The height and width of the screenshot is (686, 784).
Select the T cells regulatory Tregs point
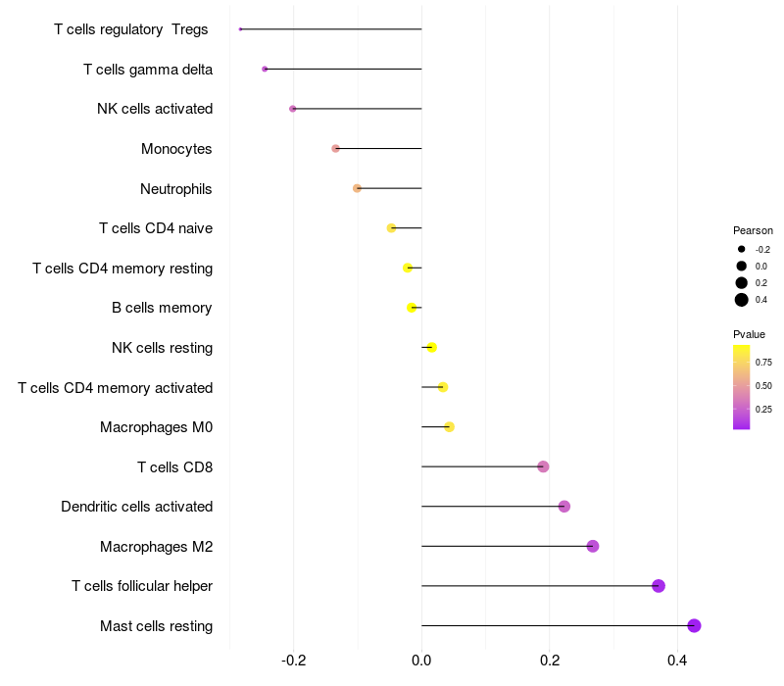(x=240, y=29)
